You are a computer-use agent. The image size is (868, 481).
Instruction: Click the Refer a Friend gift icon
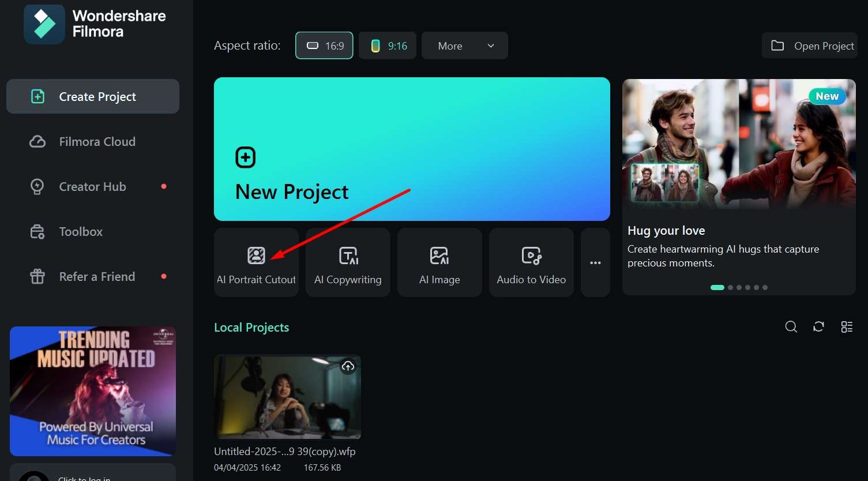(x=37, y=276)
